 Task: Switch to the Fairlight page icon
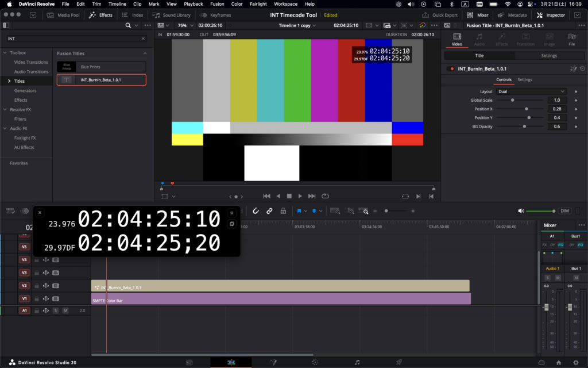[x=357, y=362]
